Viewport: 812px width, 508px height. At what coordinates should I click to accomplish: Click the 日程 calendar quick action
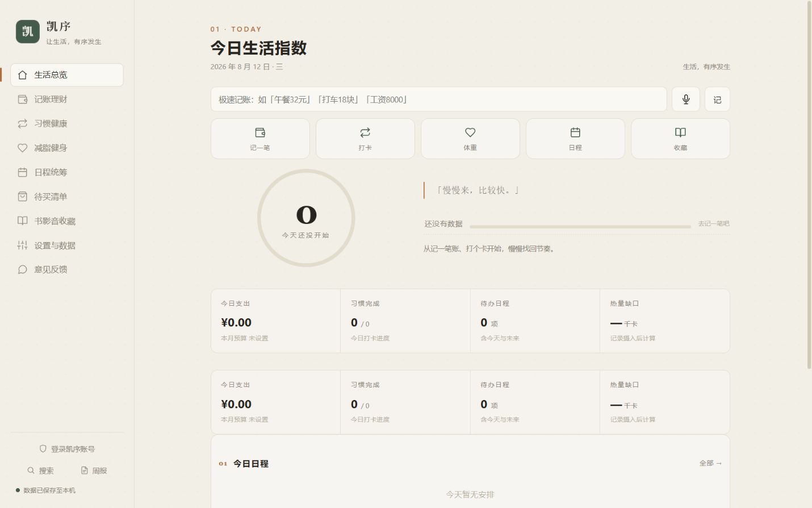coord(575,139)
